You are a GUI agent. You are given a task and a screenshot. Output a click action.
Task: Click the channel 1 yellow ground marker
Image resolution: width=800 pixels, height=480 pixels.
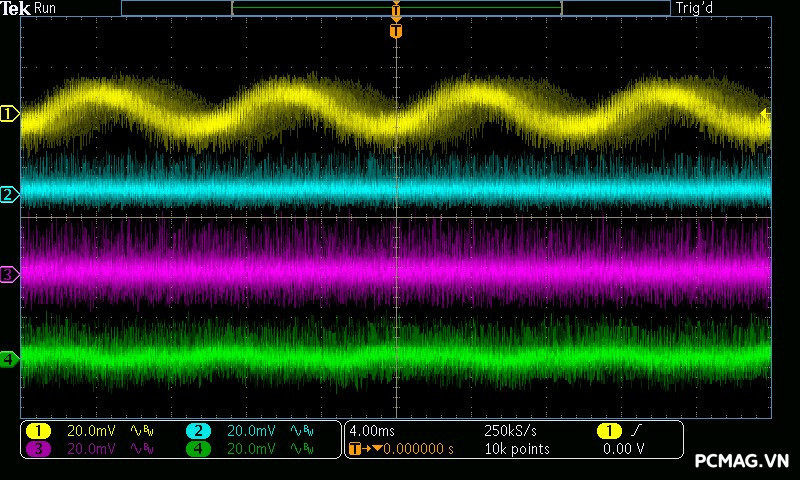point(9,115)
